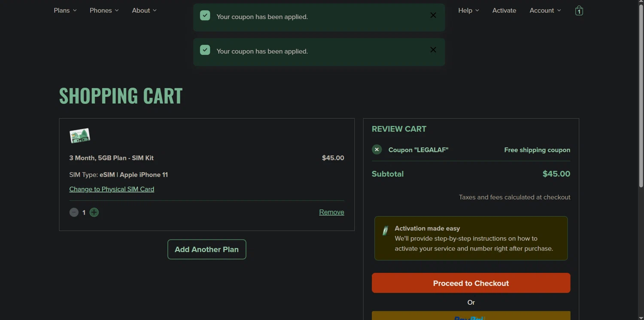Remove the 3 Month 5GB plan
The image size is (644, 320).
pyautogui.click(x=331, y=212)
